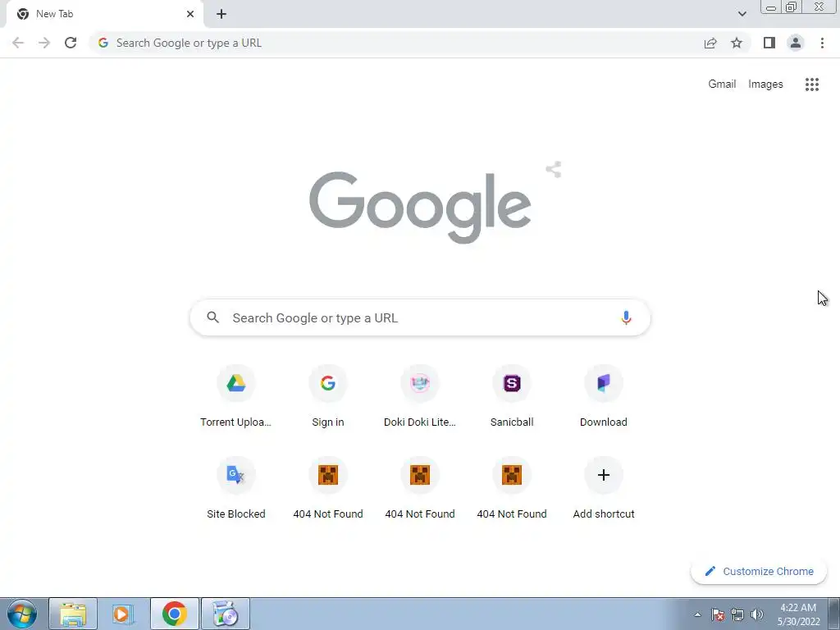
Task: Open the Doki Doki Lite... shortcut
Action: click(420, 396)
